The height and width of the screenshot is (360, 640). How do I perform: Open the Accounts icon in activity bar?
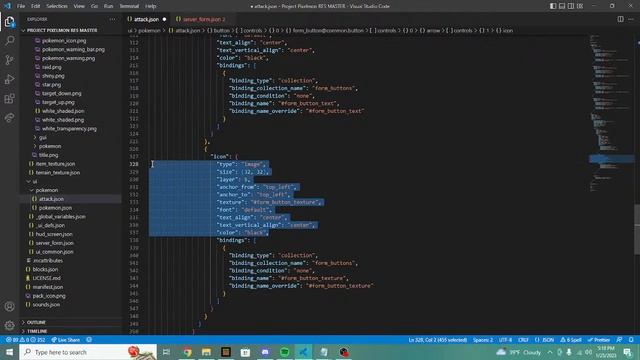click(x=9, y=306)
